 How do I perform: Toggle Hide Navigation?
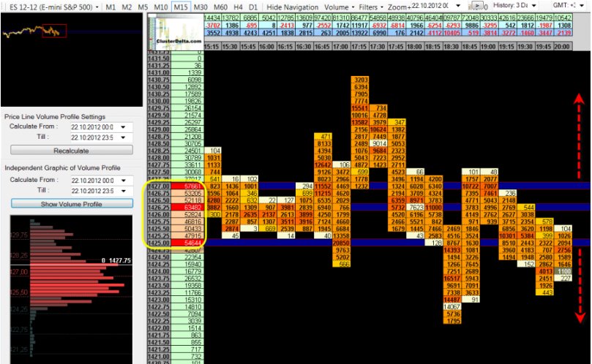293,7
